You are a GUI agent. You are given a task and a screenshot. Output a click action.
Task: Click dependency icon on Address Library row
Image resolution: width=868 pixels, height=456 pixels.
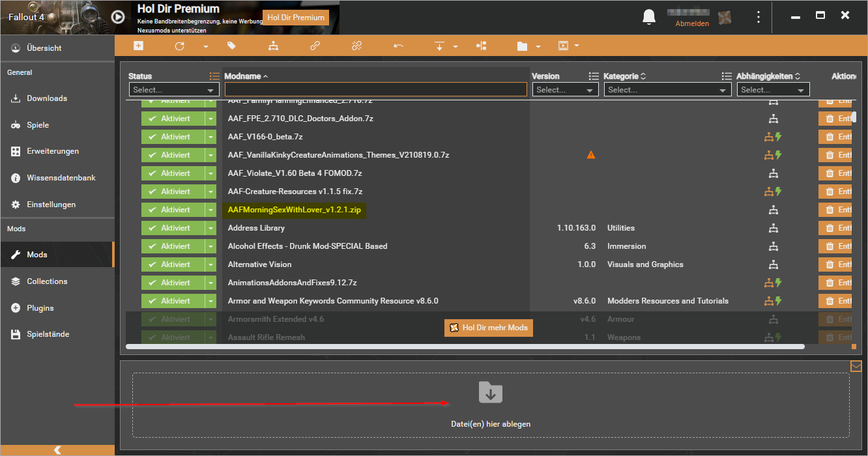point(773,228)
